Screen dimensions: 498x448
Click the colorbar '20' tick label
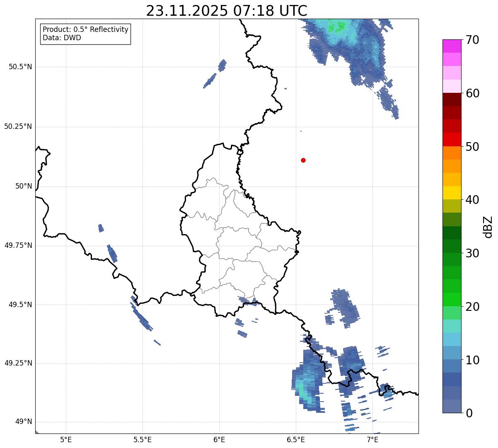coord(473,307)
